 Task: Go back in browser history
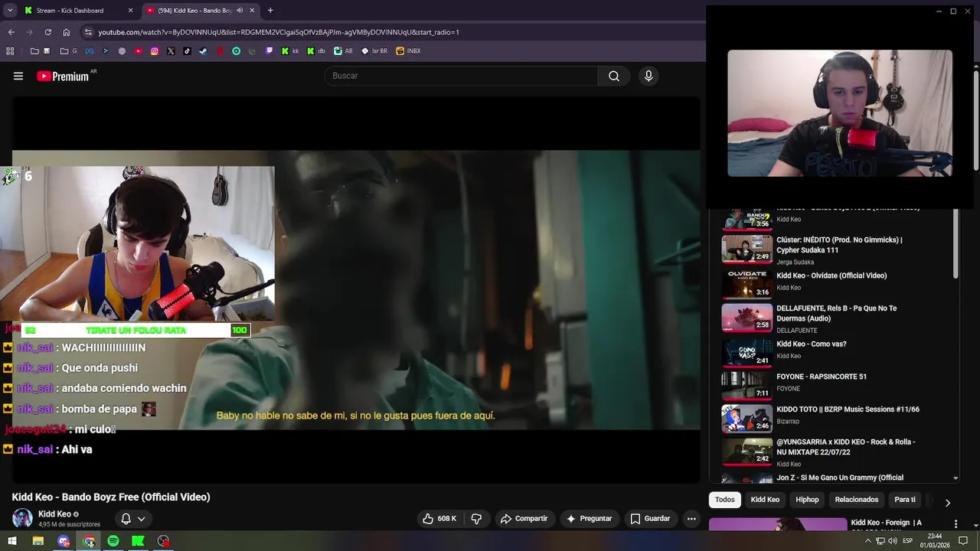[11, 32]
